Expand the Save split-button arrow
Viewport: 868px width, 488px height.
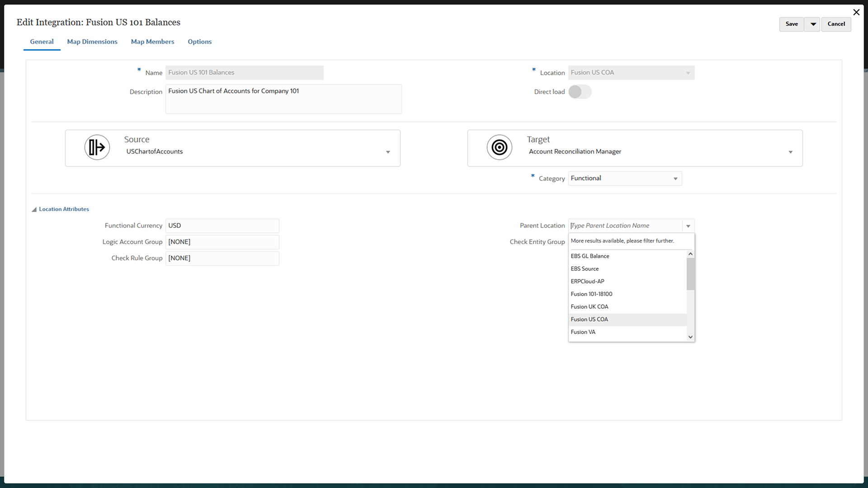click(x=812, y=24)
